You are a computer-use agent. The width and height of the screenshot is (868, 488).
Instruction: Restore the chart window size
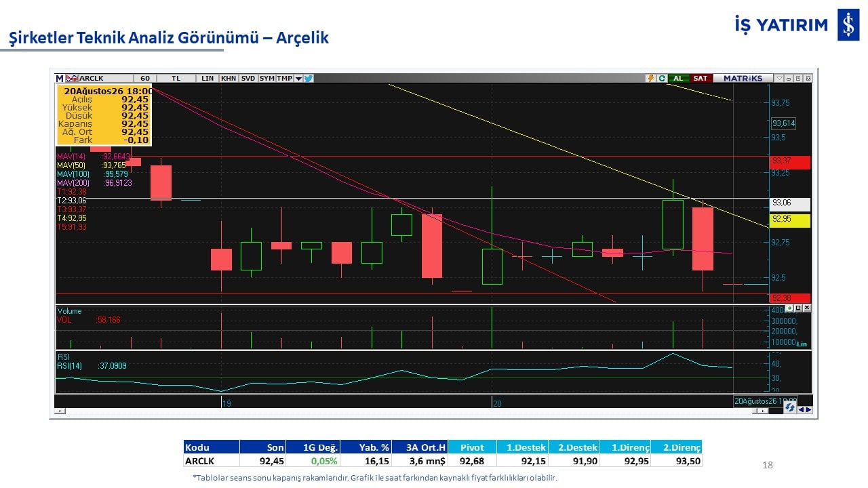coord(798,79)
